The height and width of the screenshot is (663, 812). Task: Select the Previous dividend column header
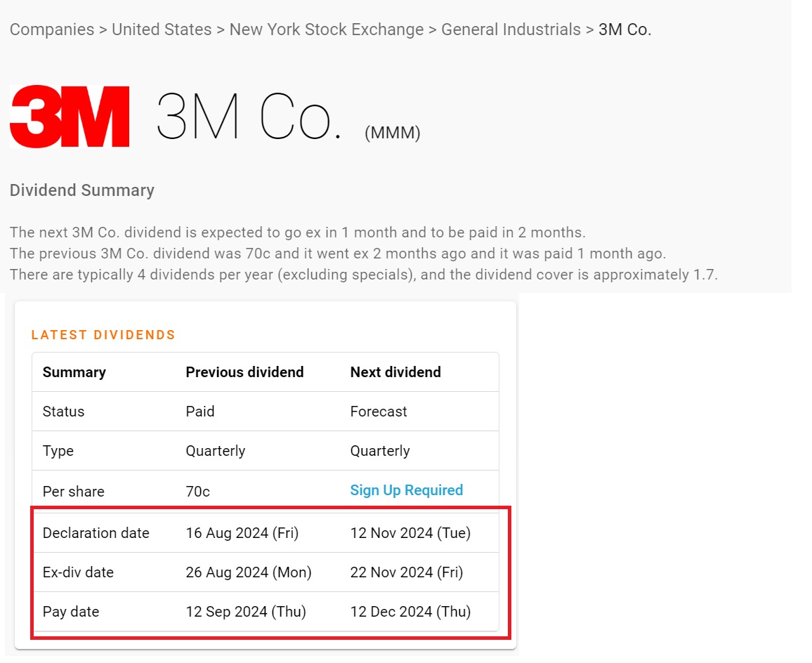point(244,372)
